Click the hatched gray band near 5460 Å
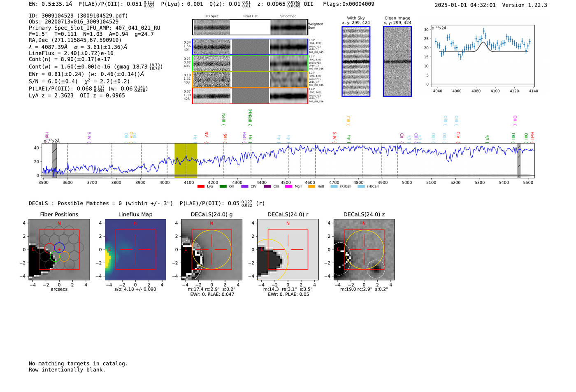The image size is (576, 392). [519, 160]
